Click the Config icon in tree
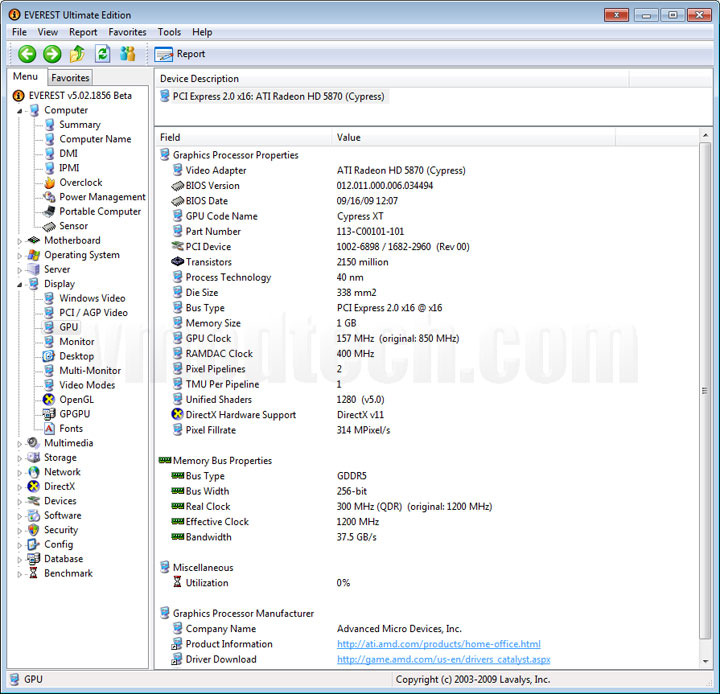 34,544
